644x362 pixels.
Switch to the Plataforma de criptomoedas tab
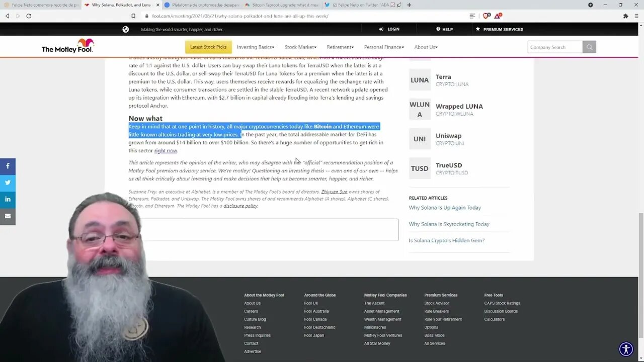coord(201,5)
